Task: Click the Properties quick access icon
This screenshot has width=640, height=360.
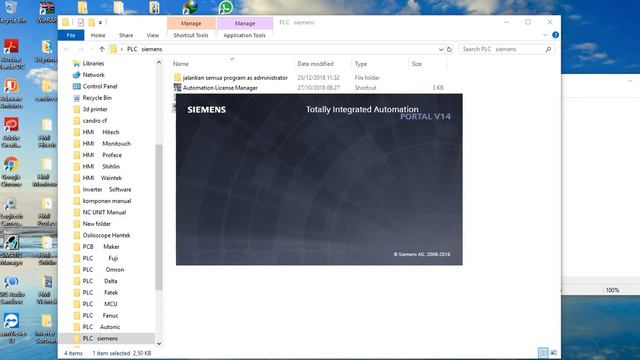Action: (x=80, y=22)
